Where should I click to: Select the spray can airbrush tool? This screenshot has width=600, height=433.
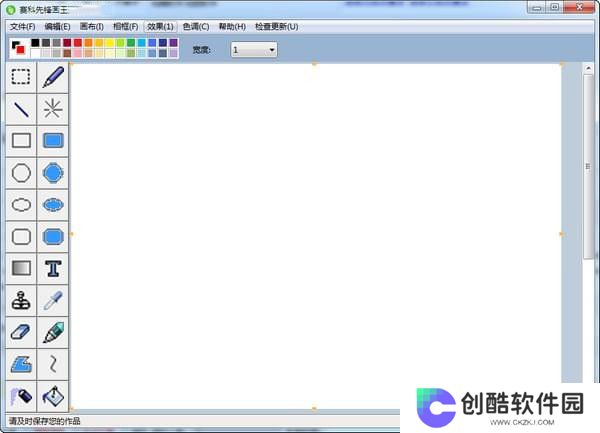coord(21,396)
